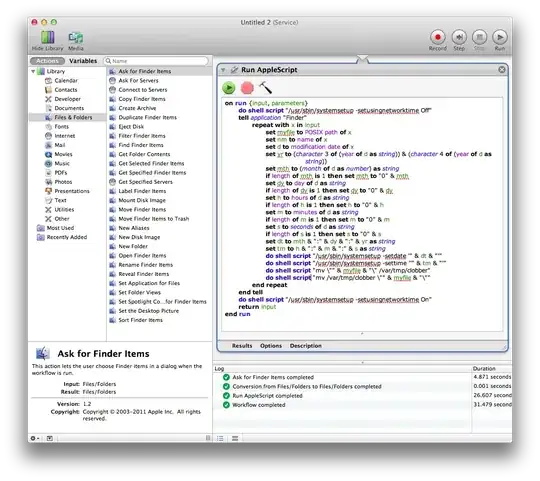The width and height of the screenshot is (540, 481).
Task: Select Utilities category
Action: pos(64,210)
